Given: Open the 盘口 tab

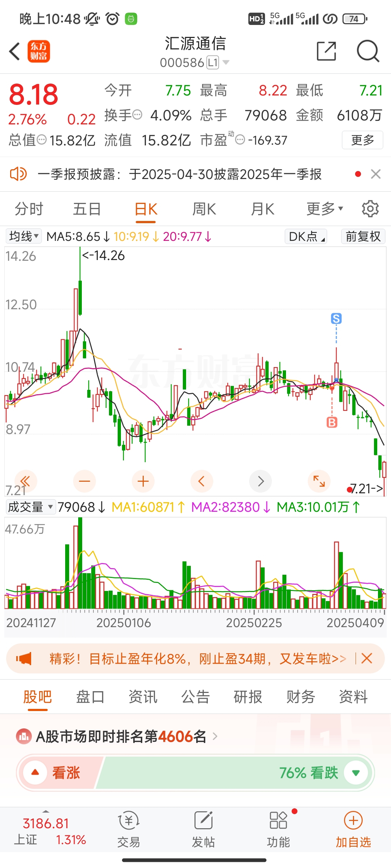Looking at the screenshot, I should pyautogui.click(x=90, y=697).
